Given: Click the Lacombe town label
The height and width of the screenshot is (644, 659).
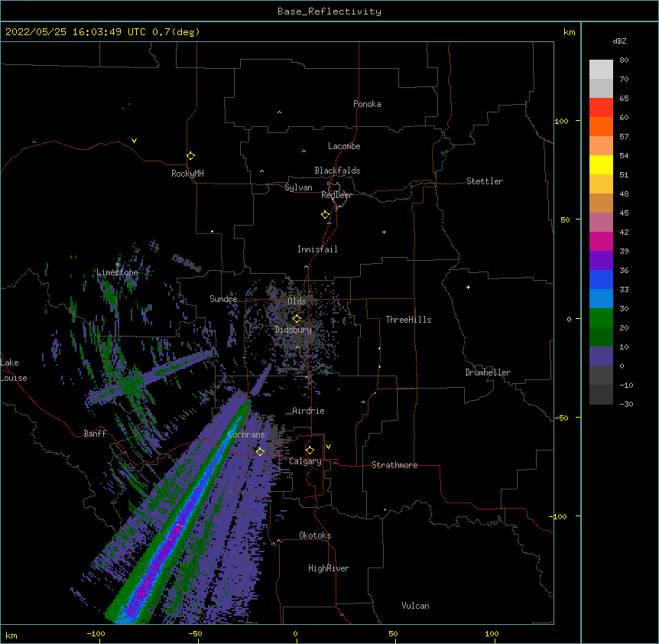Looking at the screenshot, I should [344, 146].
